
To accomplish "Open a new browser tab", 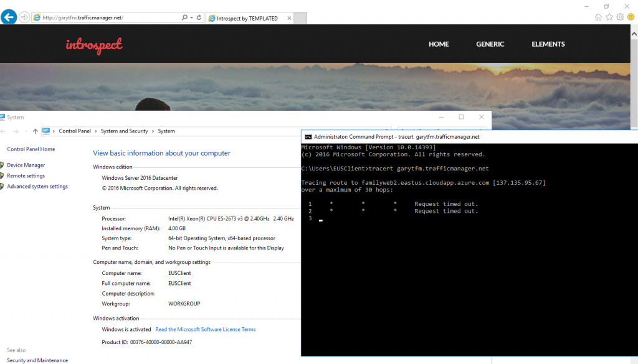I will [x=300, y=18].
